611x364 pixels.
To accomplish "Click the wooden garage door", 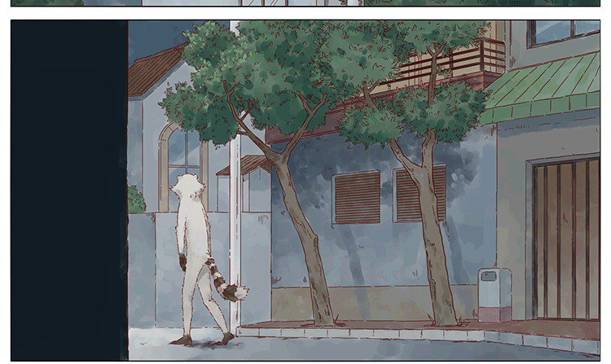I will coord(566,239).
